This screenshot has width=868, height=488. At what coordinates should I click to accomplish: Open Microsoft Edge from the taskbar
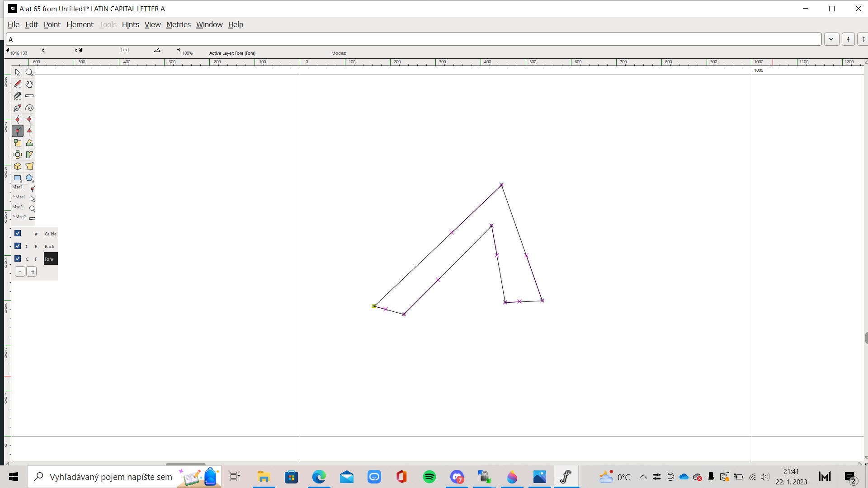tap(319, 477)
